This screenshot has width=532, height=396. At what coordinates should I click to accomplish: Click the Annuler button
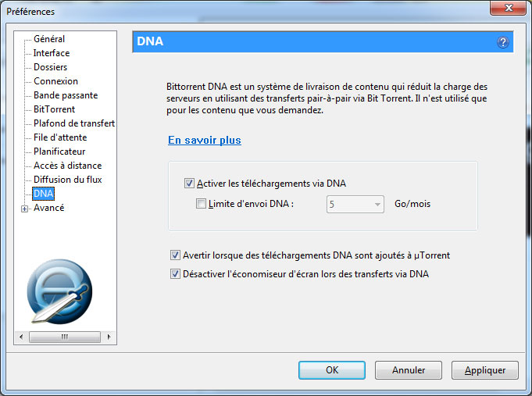click(x=409, y=370)
